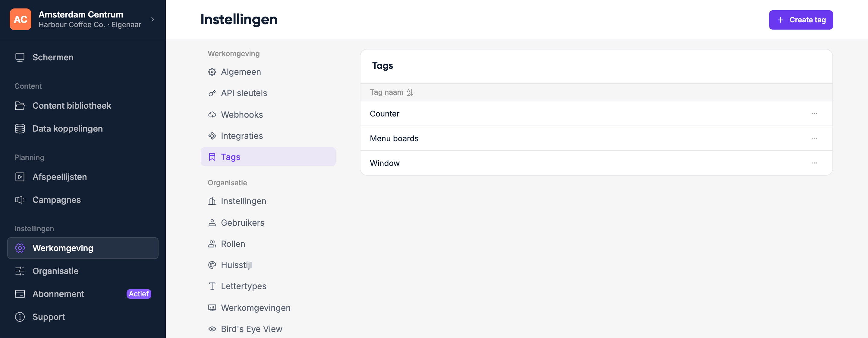The image size is (868, 338).
Task: Click the Menu boards tag name
Action: coord(394,138)
